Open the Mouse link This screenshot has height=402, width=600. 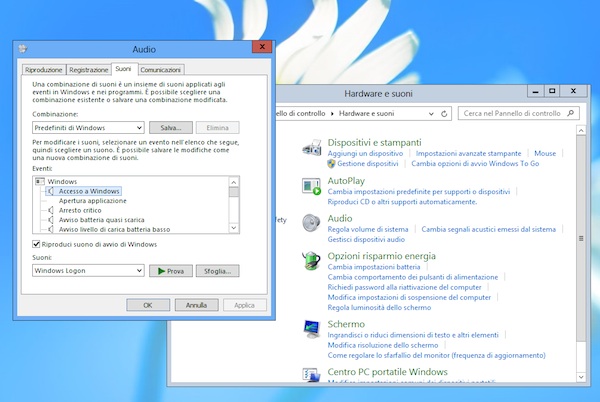(545, 153)
